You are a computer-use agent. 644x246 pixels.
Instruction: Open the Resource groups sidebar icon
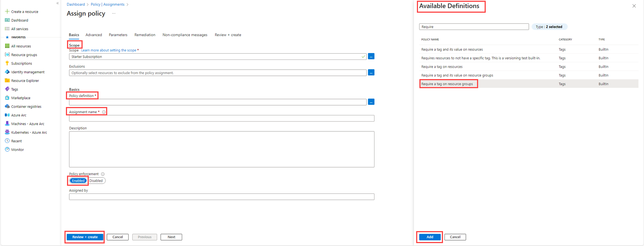pyautogui.click(x=7, y=55)
